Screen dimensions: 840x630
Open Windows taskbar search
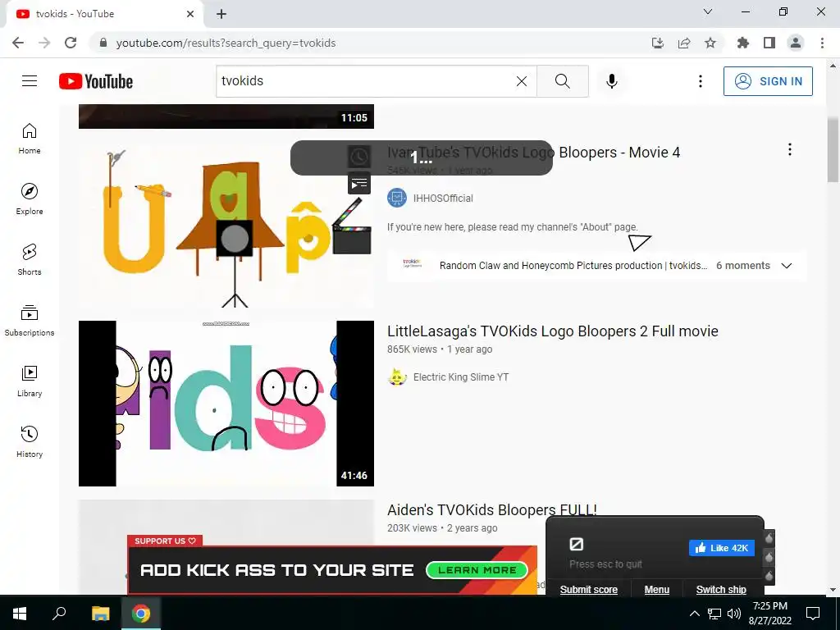coord(59,613)
